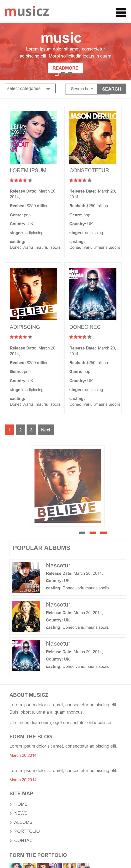Screen dimensions: 131x868
Task: Click the READMORE button on banner
Action: [65, 68]
